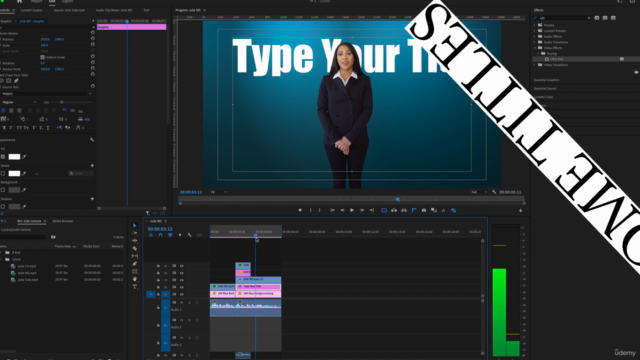
Task: Select the Track Select Forward tool
Action: tap(135, 233)
